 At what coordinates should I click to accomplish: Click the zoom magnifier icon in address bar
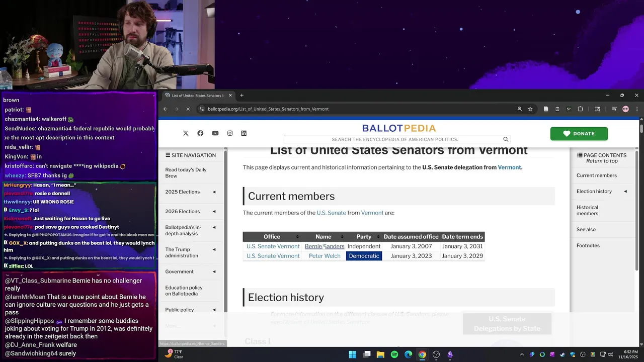coord(520,109)
